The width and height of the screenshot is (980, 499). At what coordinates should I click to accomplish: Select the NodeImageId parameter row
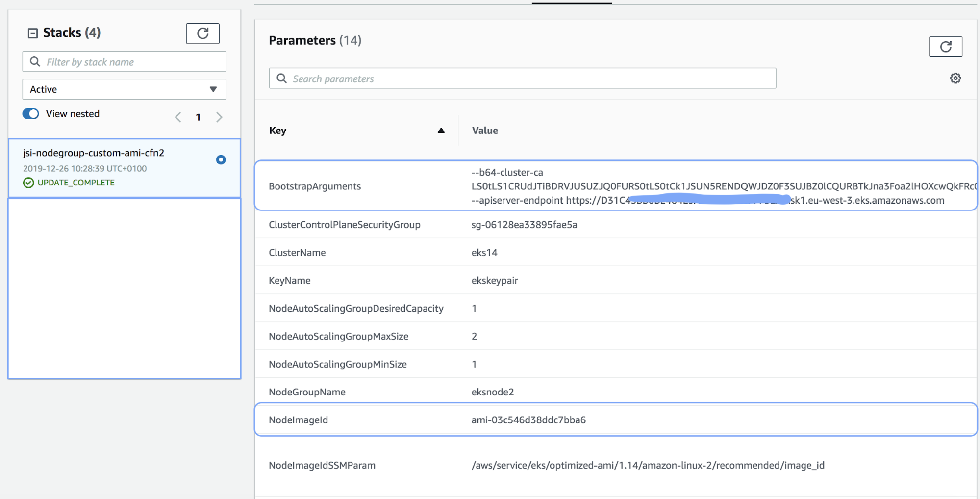click(615, 420)
